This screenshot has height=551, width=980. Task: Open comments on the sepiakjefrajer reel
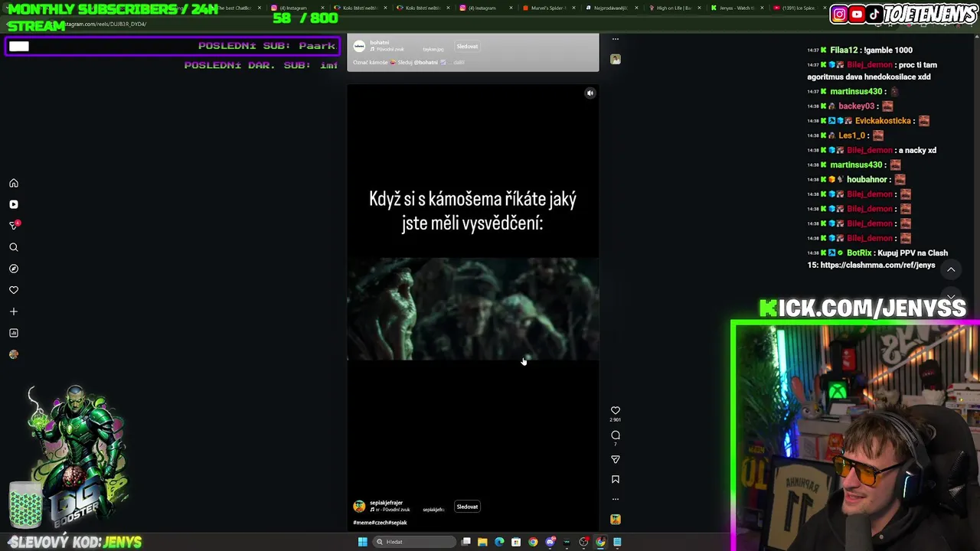tap(616, 435)
